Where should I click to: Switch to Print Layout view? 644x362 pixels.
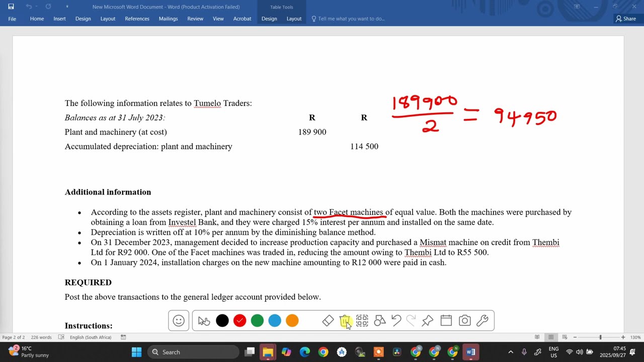coord(551,337)
